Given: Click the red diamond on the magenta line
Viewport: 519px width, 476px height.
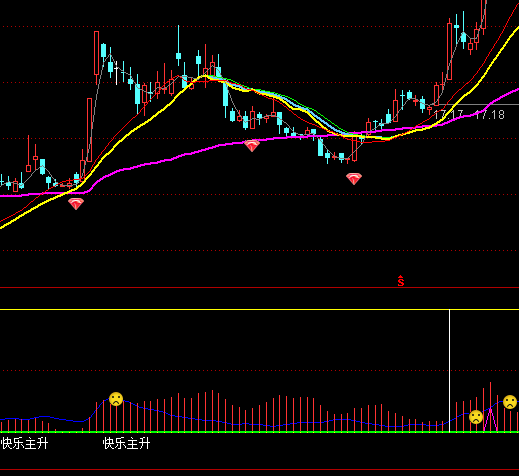Looking at the screenshot, I should click(252, 146).
